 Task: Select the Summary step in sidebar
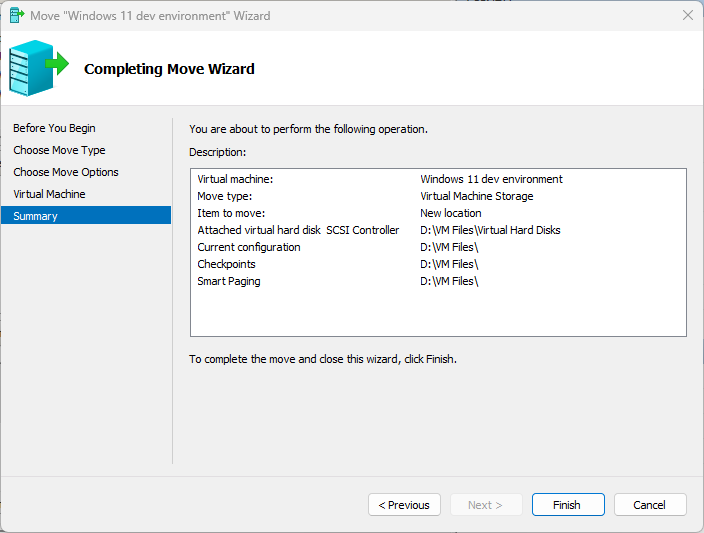tap(36, 216)
